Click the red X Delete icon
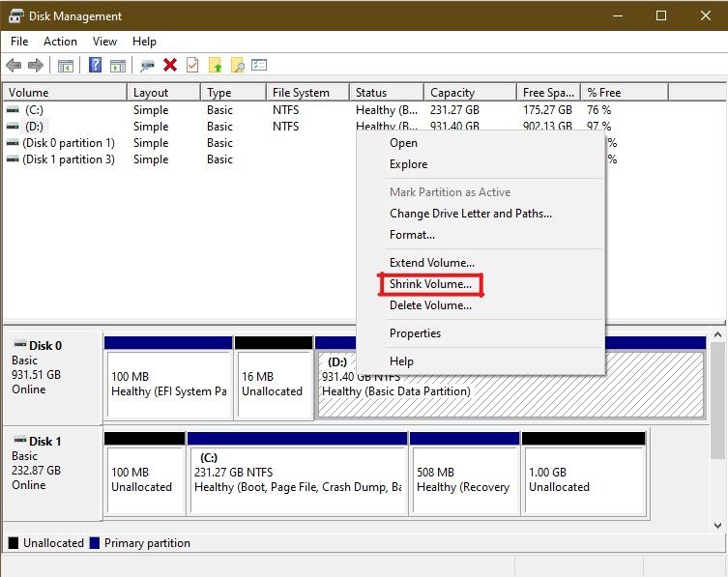 pos(170,65)
